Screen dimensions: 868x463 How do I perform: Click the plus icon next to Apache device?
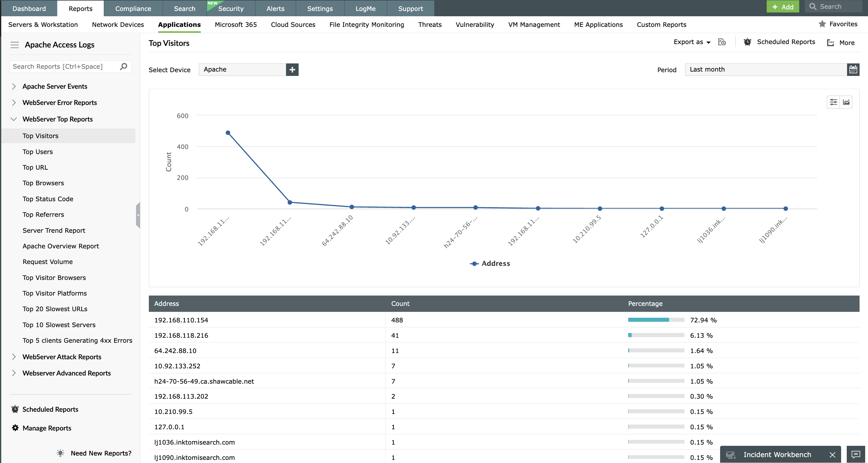tap(292, 70)
